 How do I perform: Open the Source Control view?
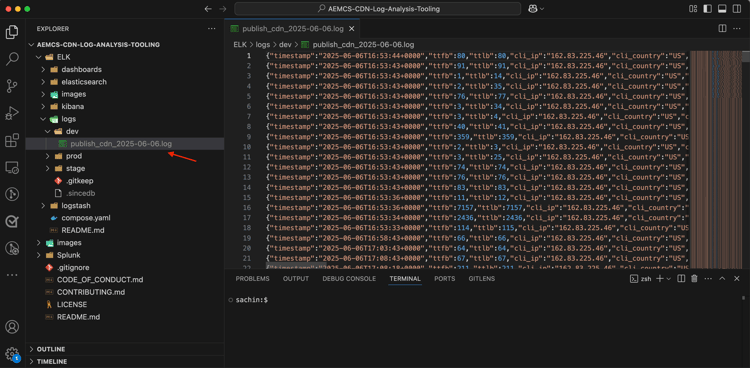(12, 86)
